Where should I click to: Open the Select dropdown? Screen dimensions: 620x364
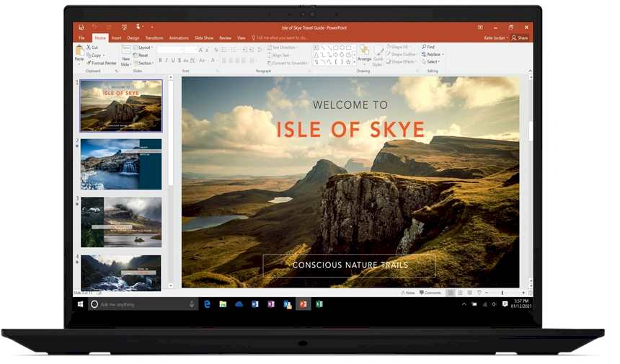431,62
